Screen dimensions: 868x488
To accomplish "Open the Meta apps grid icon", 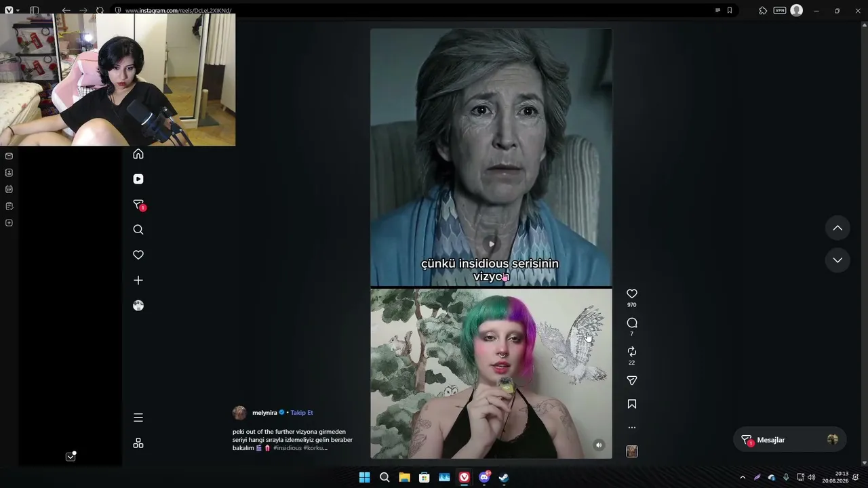I will pos(138,443).
